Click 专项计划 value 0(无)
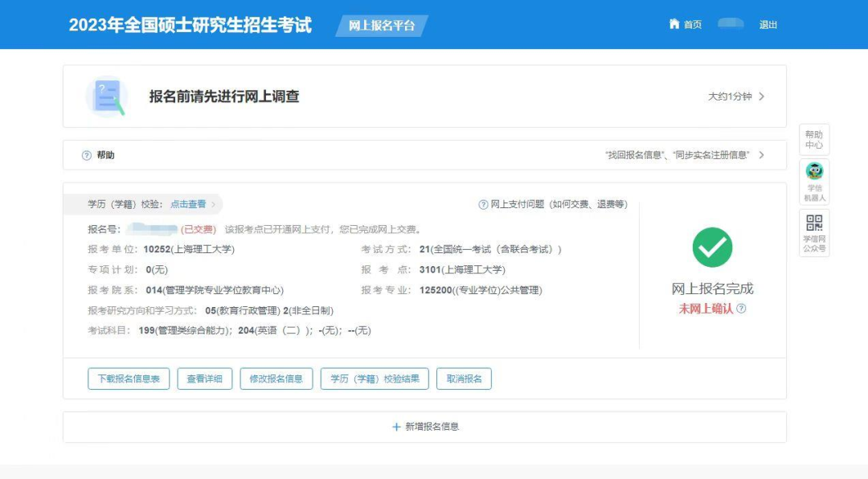868x479 pixels. [157, 270]
